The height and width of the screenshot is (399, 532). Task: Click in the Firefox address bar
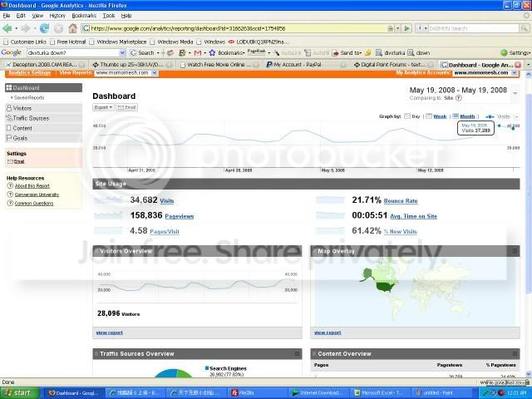click(x=238, y=28)
